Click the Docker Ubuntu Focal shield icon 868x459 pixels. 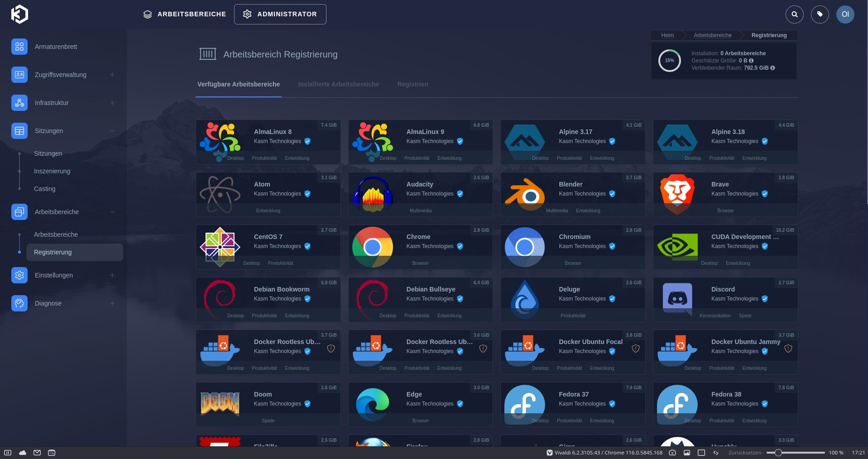coord(636,349)
